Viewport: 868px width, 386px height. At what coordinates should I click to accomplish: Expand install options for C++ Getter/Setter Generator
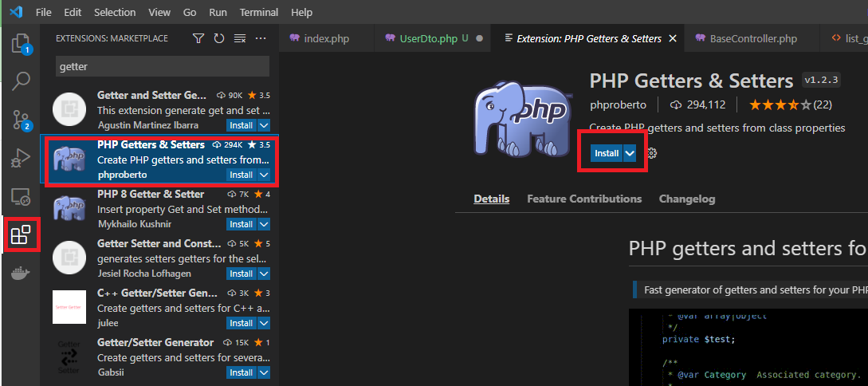coord(264,323)
